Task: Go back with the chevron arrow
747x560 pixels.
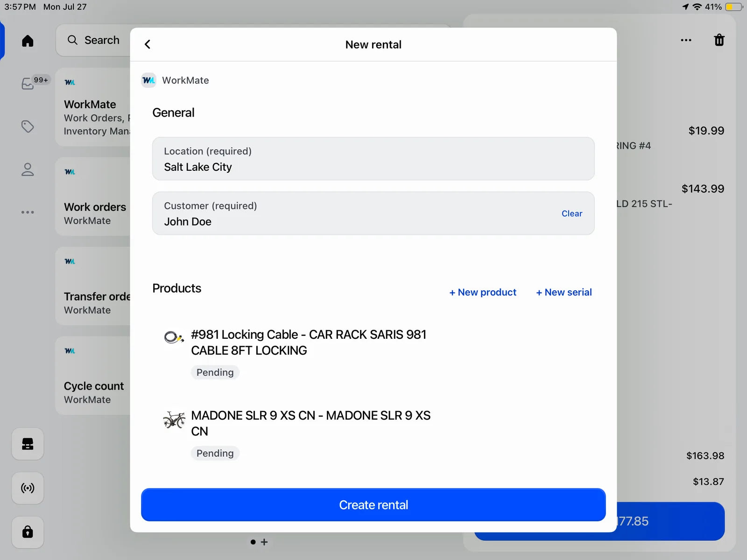Action: tap(148, 44)
